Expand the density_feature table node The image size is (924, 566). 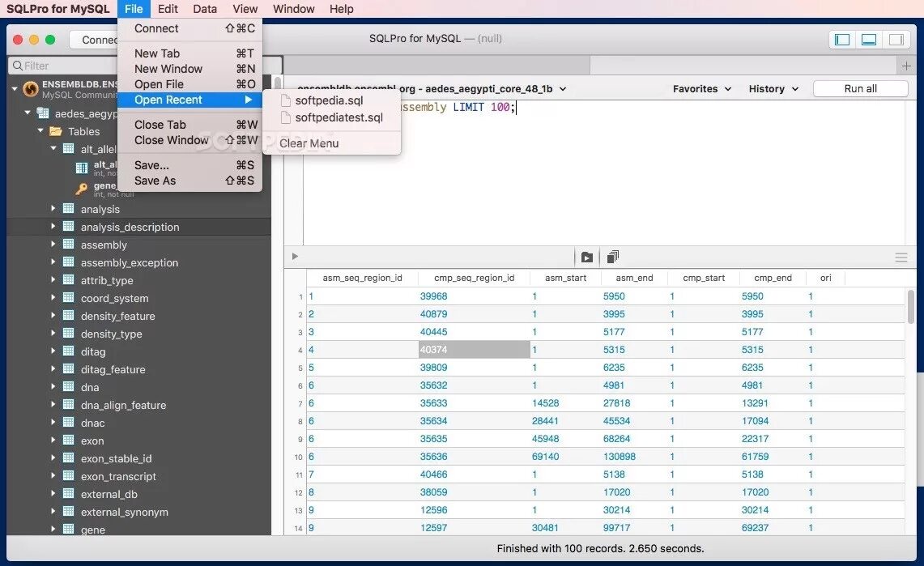point(53,316)
